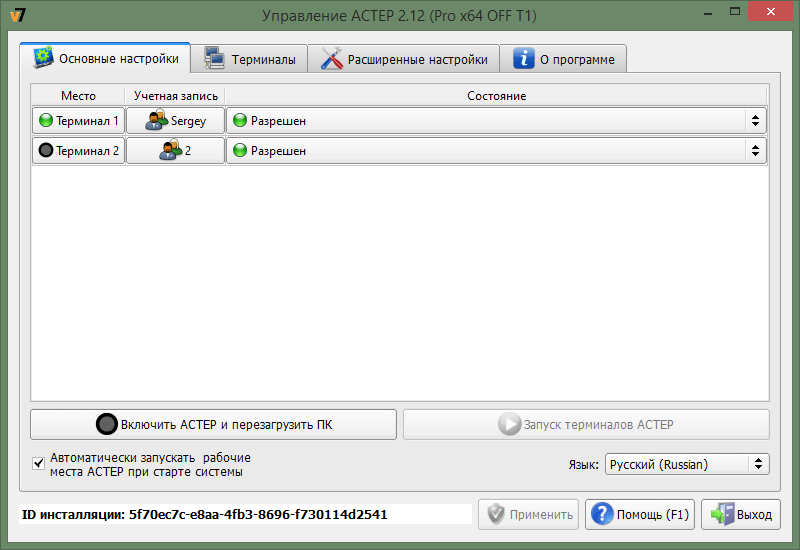
Task: Open the Расширенные настройки tab
Action: click(x=404, y=59)
